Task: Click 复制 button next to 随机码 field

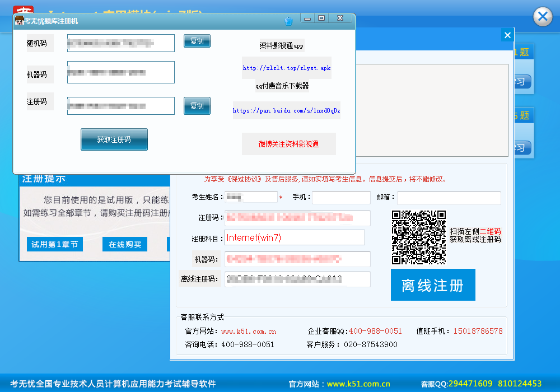Action: [197, 41]
